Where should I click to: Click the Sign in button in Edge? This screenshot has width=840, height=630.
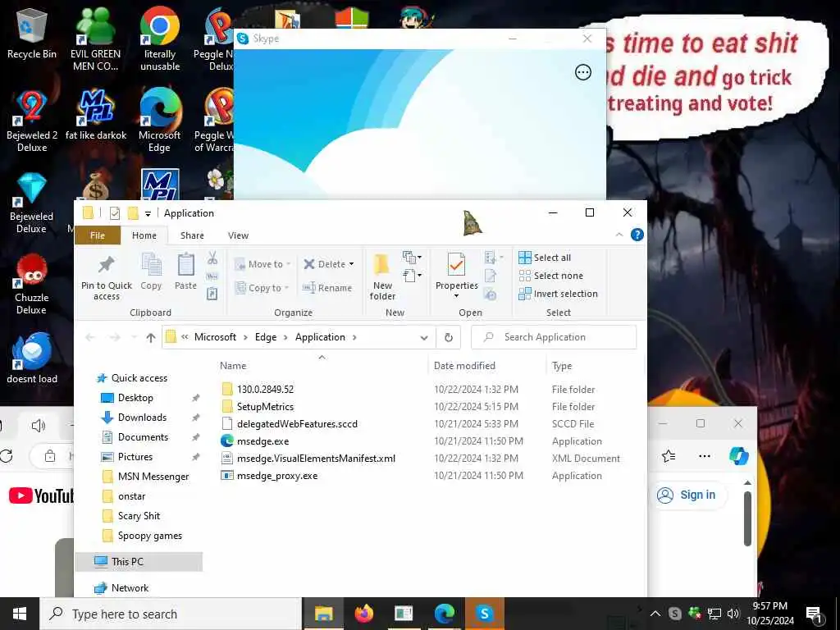(x=687, y=495)
